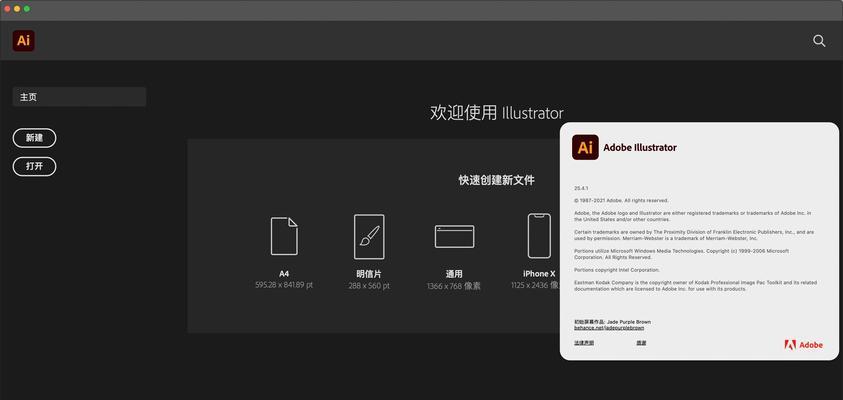
Task: Click the yellow minimize window button
Action: tap(17, 9)
